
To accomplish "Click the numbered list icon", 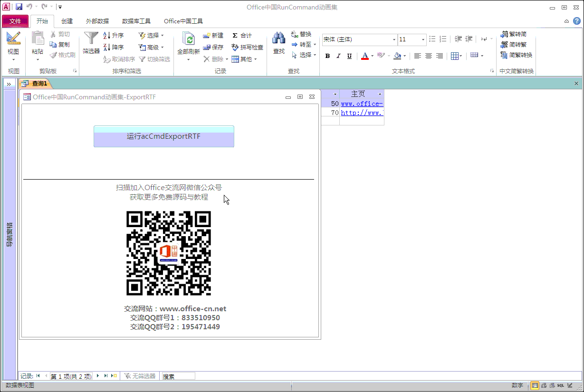I will (x=443, y=39).
